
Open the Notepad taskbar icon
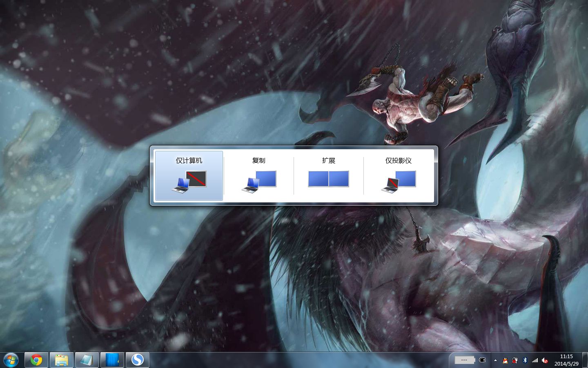click(87, 360)
